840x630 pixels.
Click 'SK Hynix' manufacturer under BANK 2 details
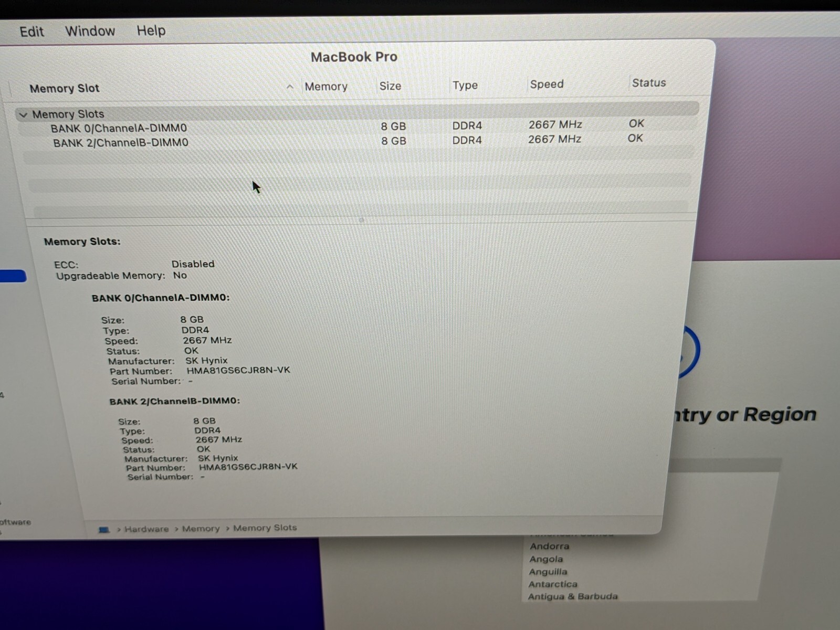pyautogui.click(x=218, y=458)
